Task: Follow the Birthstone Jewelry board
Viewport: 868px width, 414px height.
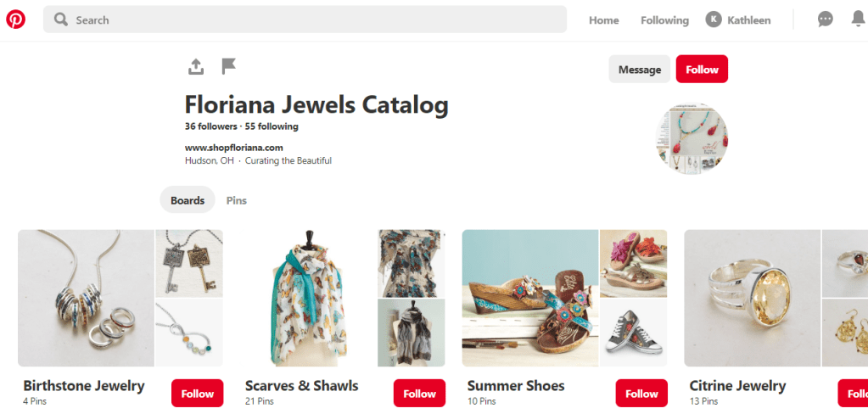Action: [197, 394]
